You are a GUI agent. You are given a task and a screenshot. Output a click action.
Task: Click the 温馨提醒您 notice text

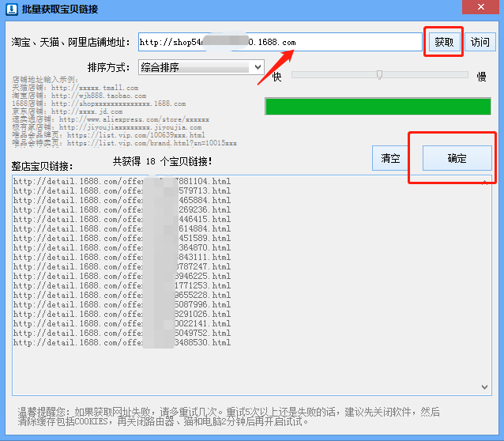coord(228,416)
